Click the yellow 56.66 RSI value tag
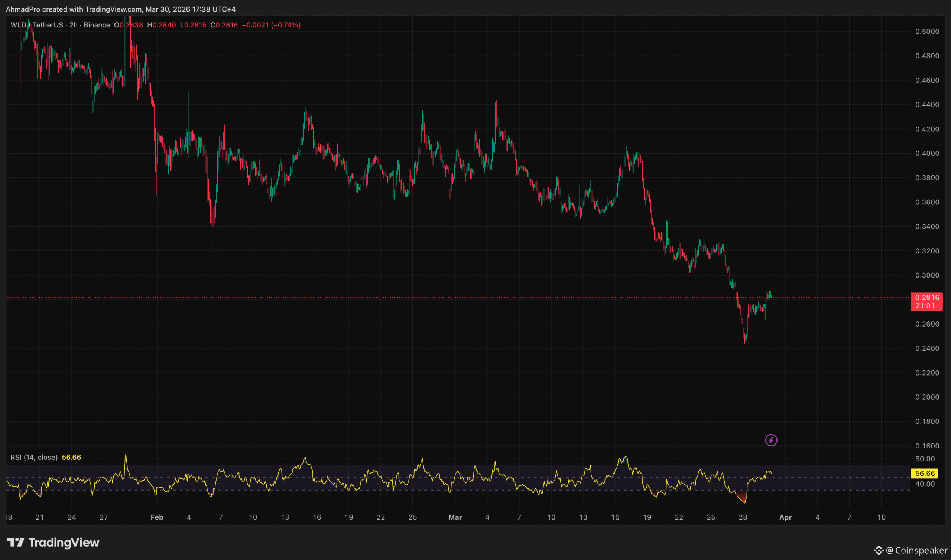 (924, 473)
